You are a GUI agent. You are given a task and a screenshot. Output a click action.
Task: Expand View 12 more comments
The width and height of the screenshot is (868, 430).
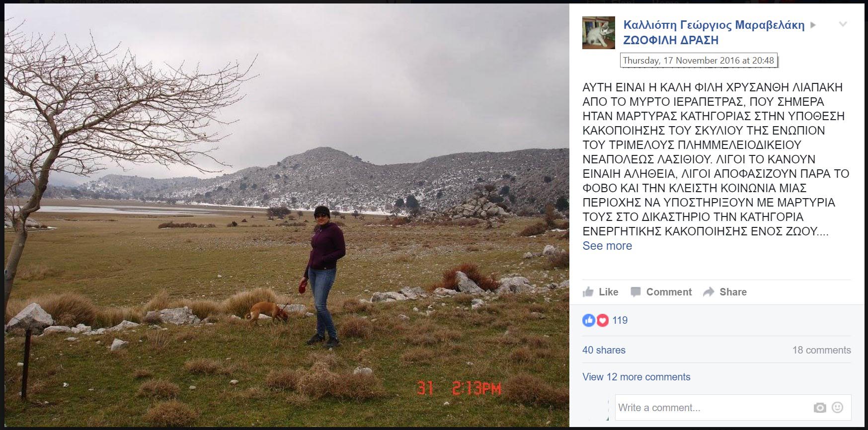[636, 377]
